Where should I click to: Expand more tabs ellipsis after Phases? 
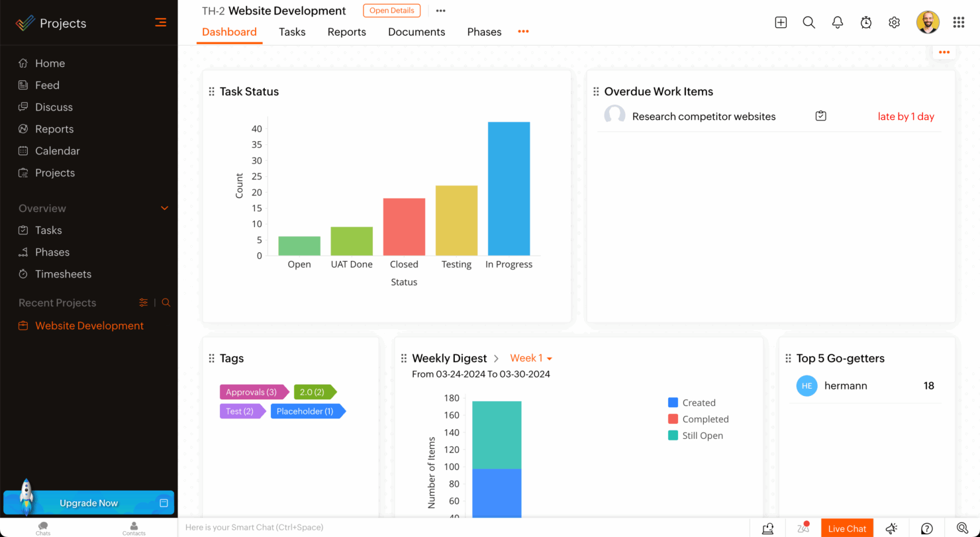pos(523,32)
